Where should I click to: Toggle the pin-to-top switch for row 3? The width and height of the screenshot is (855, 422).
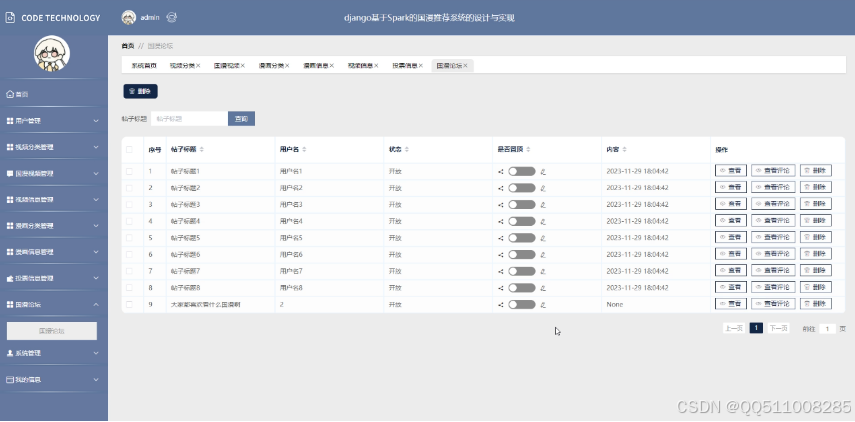pos(522,205)
